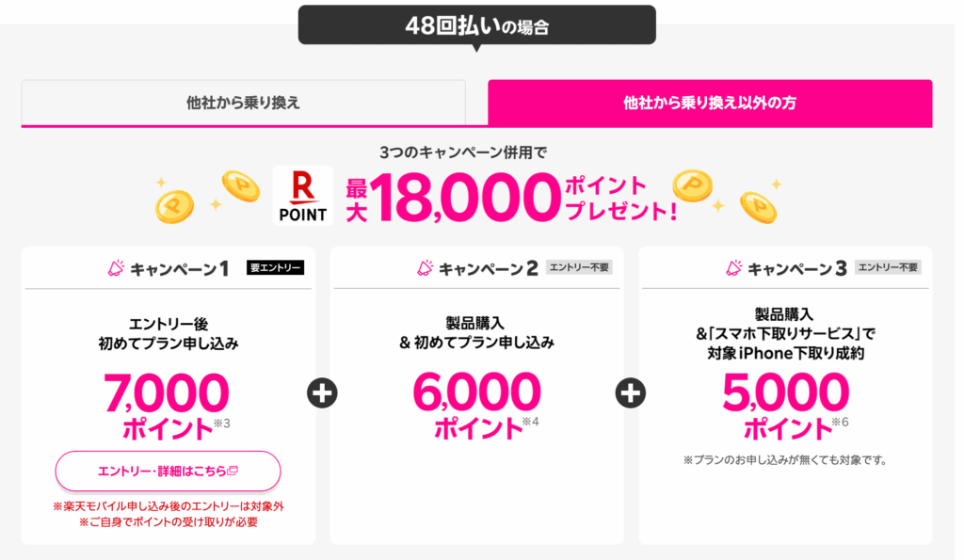Click the 7,000 ポイント amount
964x560 pixels.
coord(168,406)
